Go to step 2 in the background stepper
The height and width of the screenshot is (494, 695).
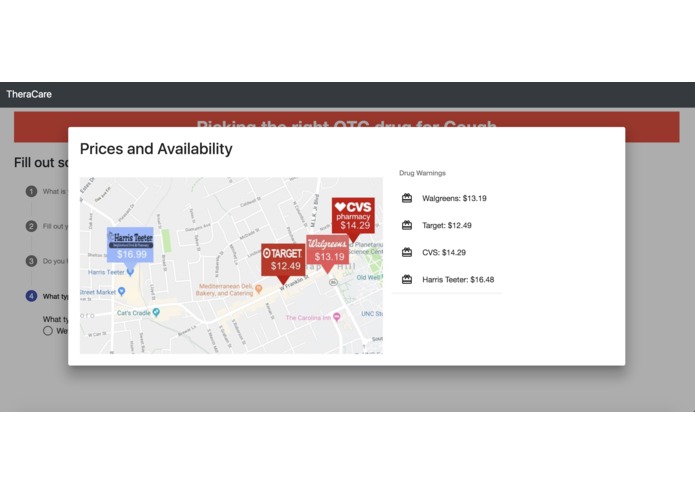coord(31,226)
